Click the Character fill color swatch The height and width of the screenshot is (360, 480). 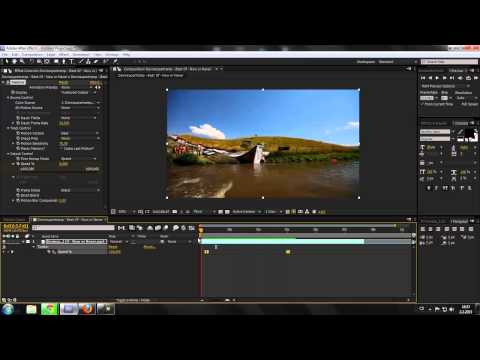tap(469, 133)
